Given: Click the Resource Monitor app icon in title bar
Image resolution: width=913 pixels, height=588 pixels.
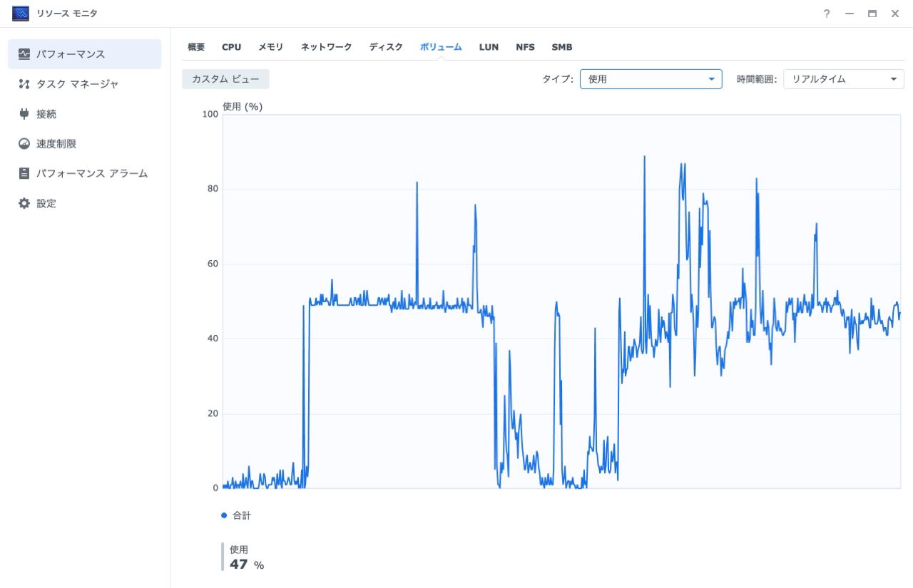Looking at the screenshot, I should tap(21, 14).
